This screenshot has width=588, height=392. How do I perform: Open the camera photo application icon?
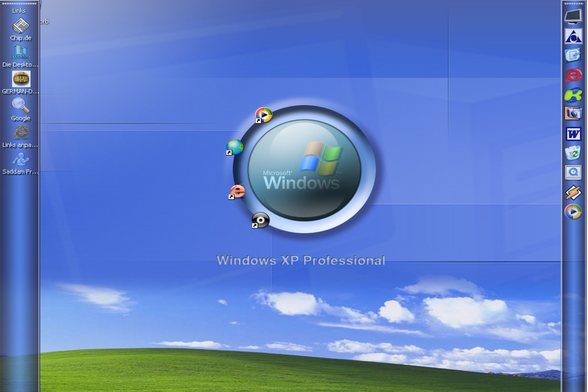coord(573,114)
